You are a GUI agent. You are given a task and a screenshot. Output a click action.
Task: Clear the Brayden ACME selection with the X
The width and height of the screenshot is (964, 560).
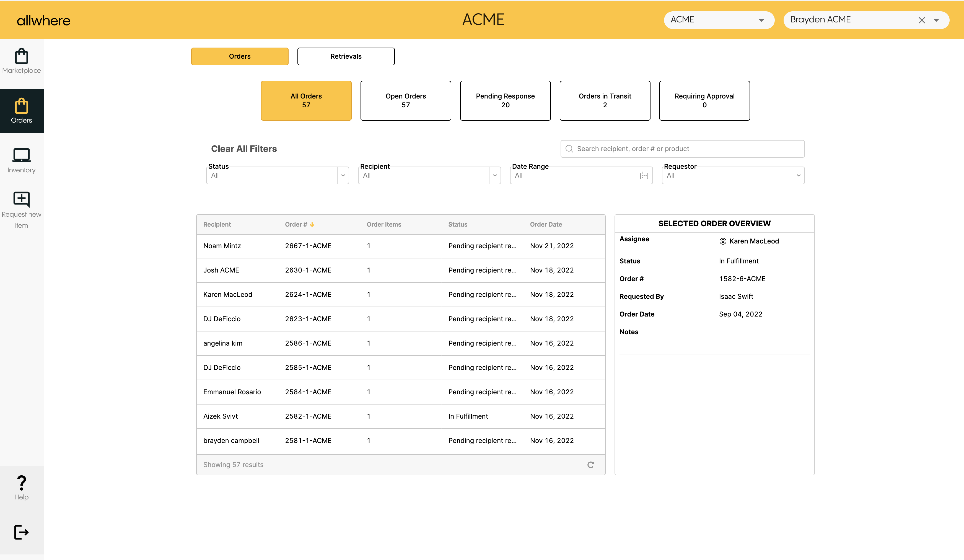922,20
